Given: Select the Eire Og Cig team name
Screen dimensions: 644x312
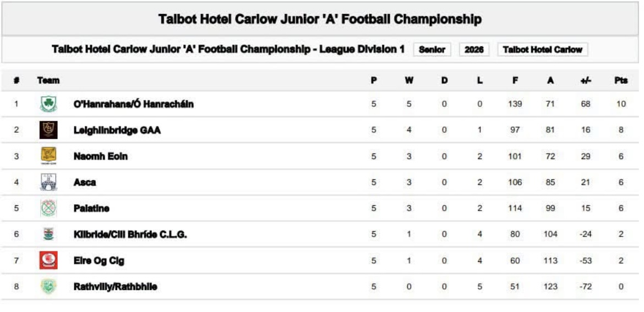Looking at the screenshot, I should click(99, 261).
